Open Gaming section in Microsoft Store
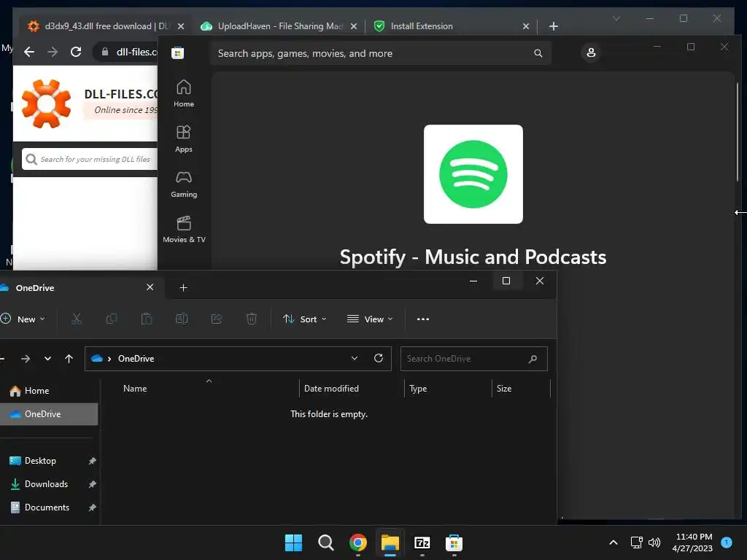747x560 pixels. (183, 184)
